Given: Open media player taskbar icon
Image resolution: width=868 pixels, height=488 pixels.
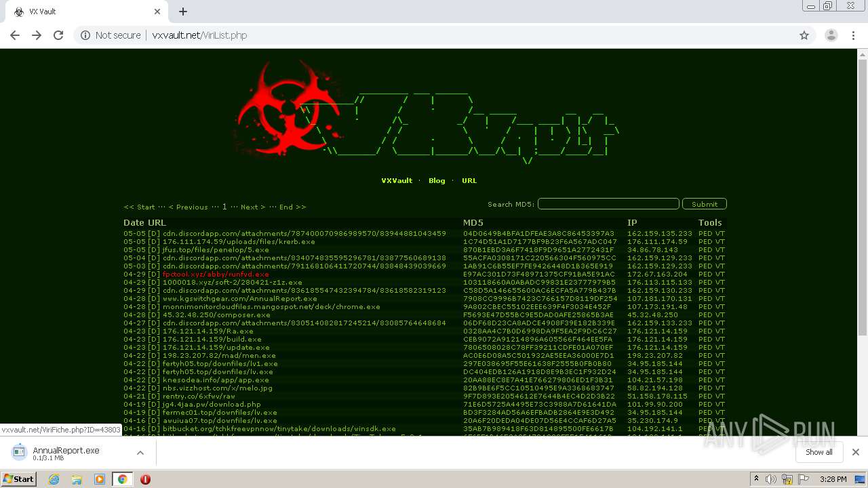Looking at the screenshot, I should point(100,479).
